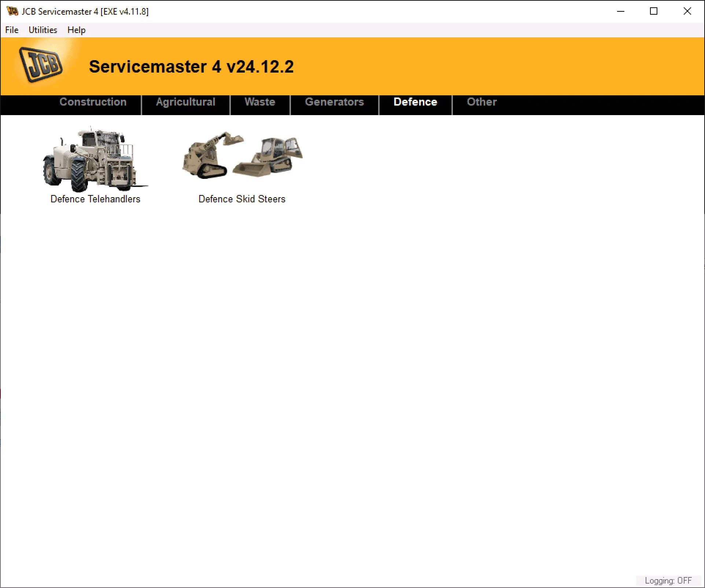Click the Servicemaster 4 v24.12.2 heading

tap(191, 67)
